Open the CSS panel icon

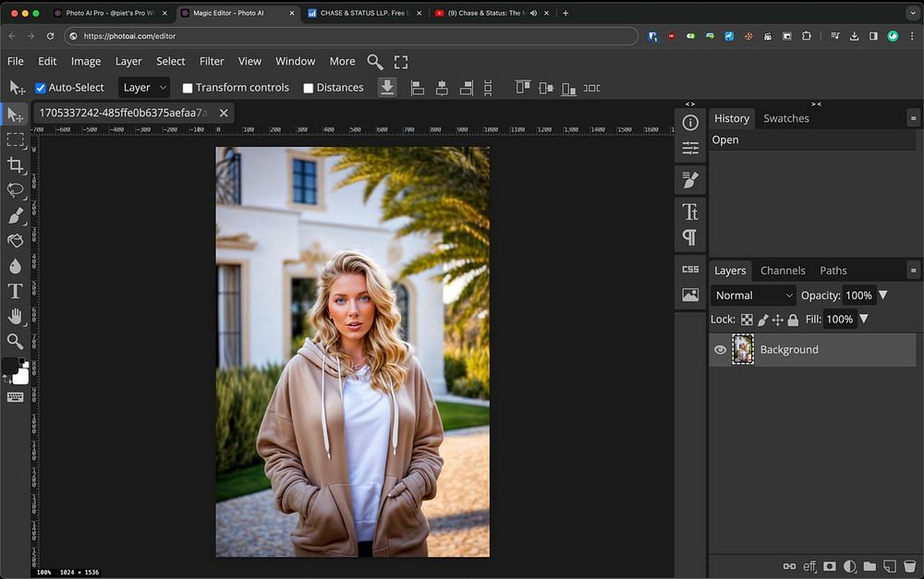690,269
